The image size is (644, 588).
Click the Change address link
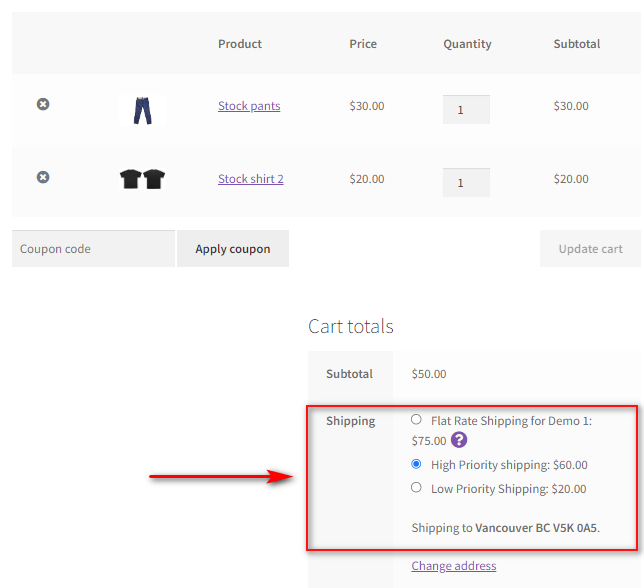pyautogui.click(x=454, y=566)
